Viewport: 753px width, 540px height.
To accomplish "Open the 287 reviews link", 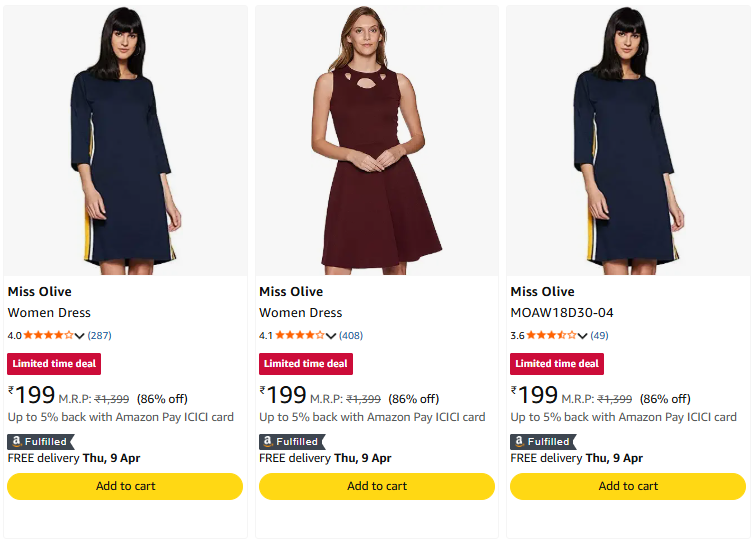I will pyautogui.click(x=100, y=335).
